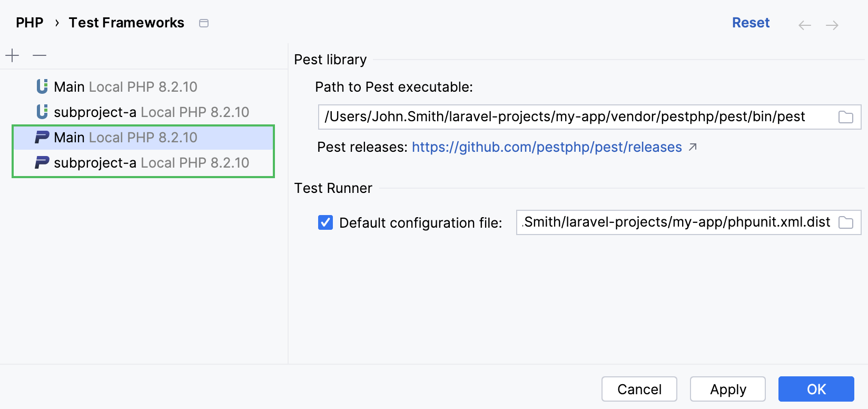
Task: Browse for the Pest executable via folder icon
Action: tap(846, 116)
